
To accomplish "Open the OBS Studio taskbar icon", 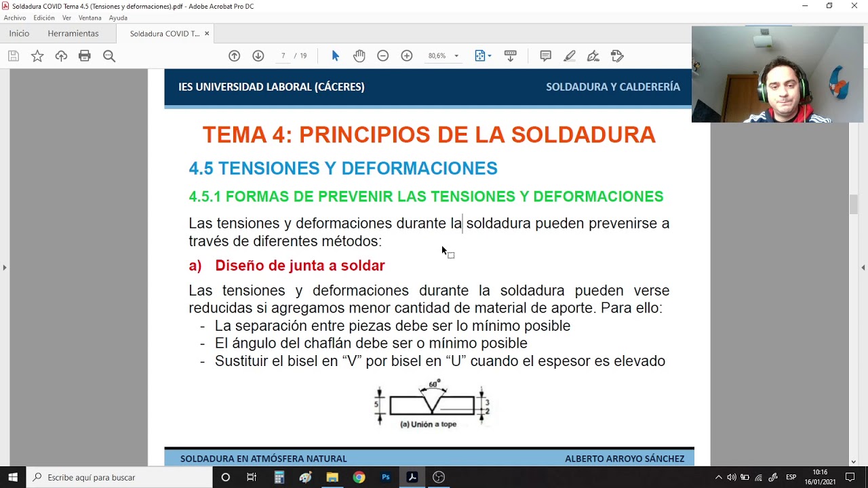I will pos(439,477).
